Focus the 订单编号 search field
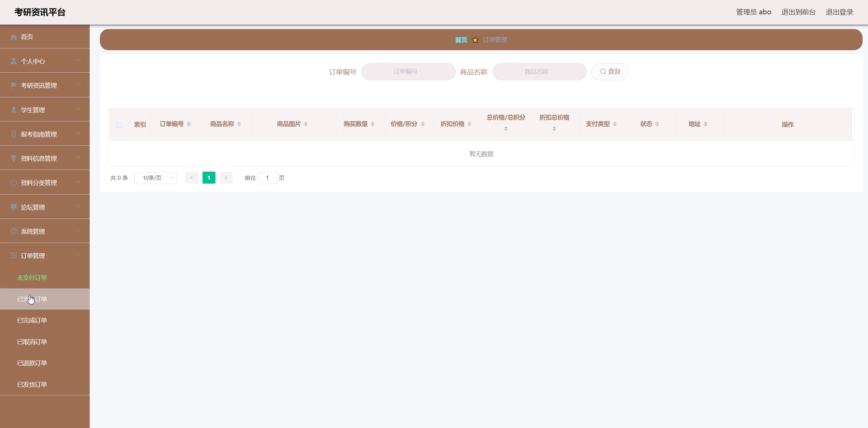Image resolution: width=868 pixels, height=428 pixels. click(x=408, y=72)
